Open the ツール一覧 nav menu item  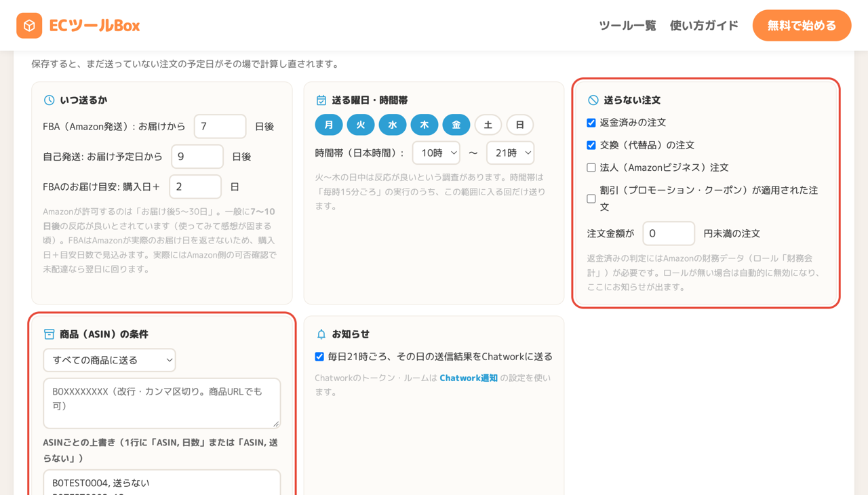[627, 26]
